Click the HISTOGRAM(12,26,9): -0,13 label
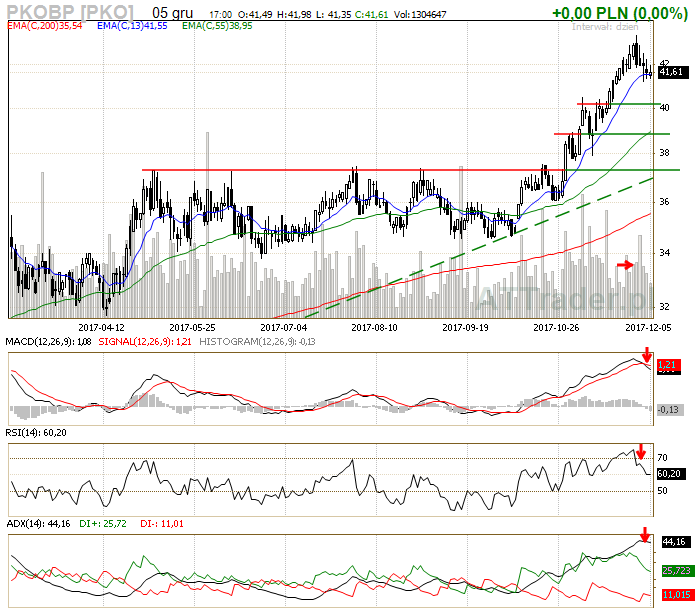This screenshot has height=613, width=700. [257, 342]
